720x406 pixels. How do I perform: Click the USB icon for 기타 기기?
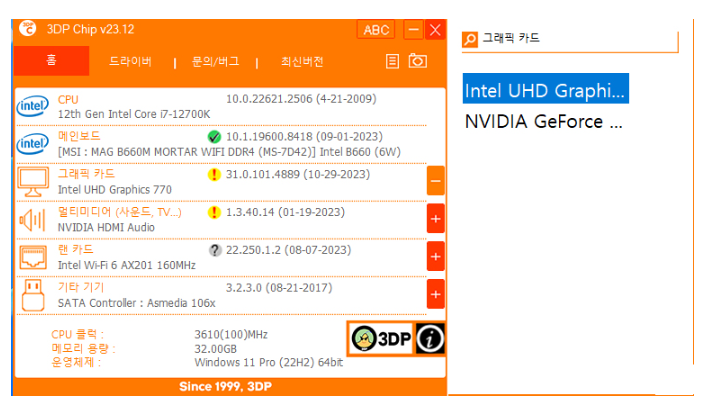click(33, 295)
